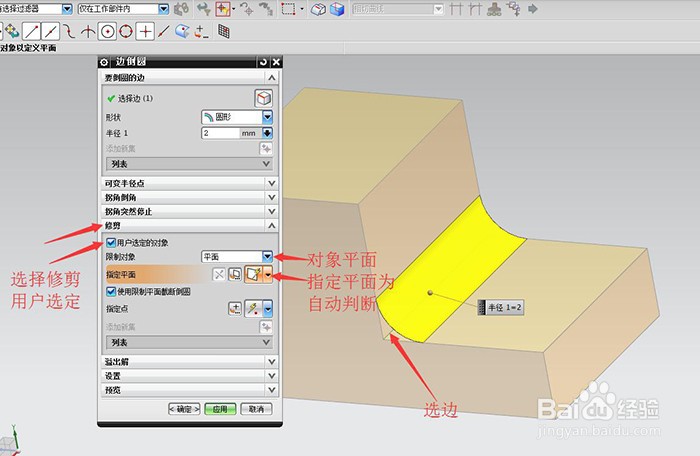Click the add new set icon under 半径 1

(266, 149)
